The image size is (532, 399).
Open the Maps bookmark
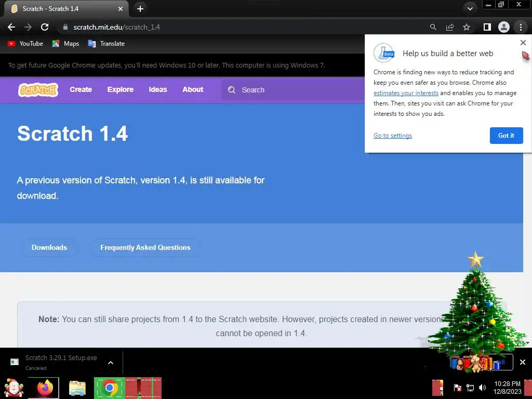(x=65, y=44)
